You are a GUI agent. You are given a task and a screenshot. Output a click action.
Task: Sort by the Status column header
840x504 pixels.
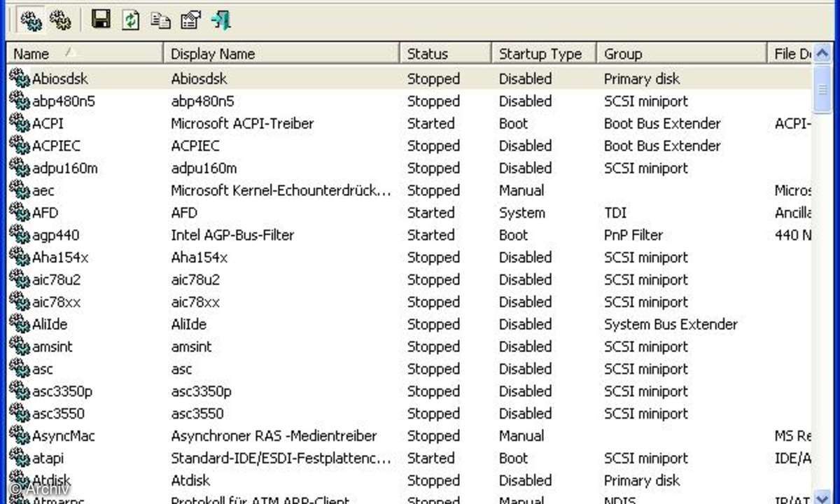(444, 54)
